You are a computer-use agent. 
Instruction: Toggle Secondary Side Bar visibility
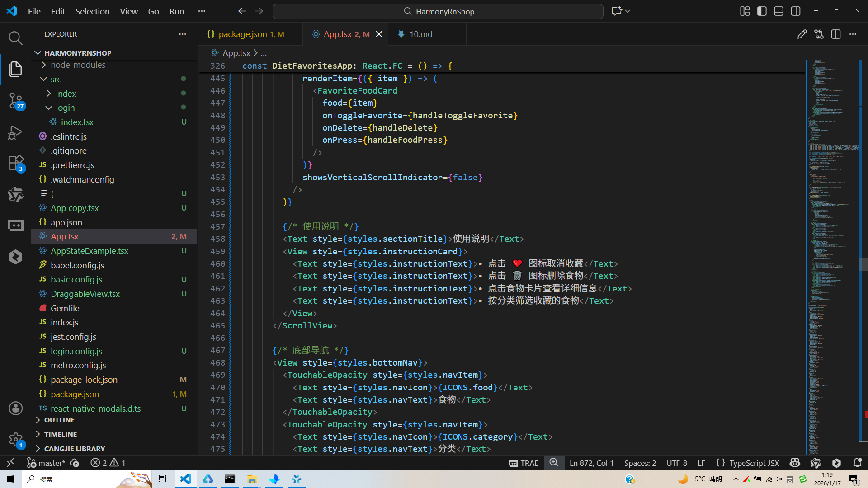tap(796, 11)
